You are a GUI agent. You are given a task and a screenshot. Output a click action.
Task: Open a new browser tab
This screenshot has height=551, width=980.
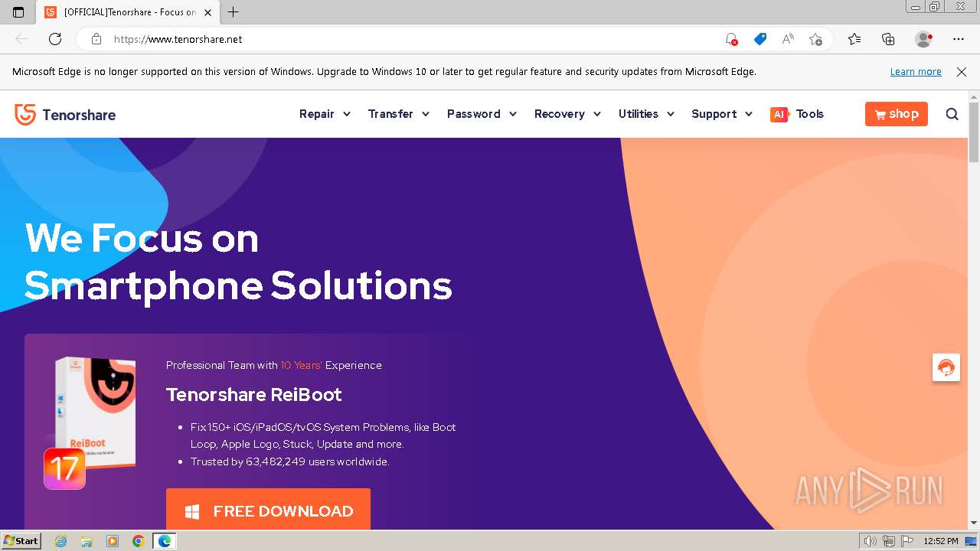[x=234, y=12]
